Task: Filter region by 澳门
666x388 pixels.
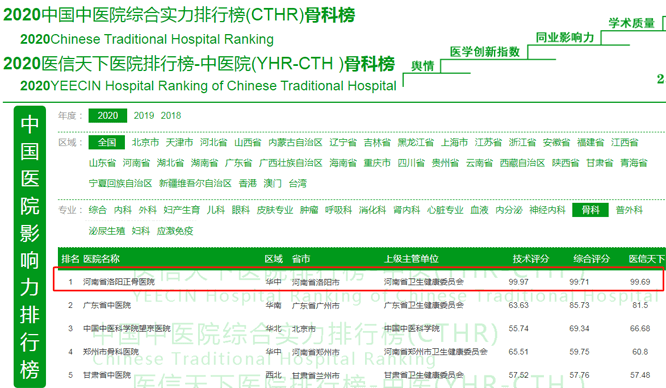Action: pyautogui.click(x=273, y=183)
